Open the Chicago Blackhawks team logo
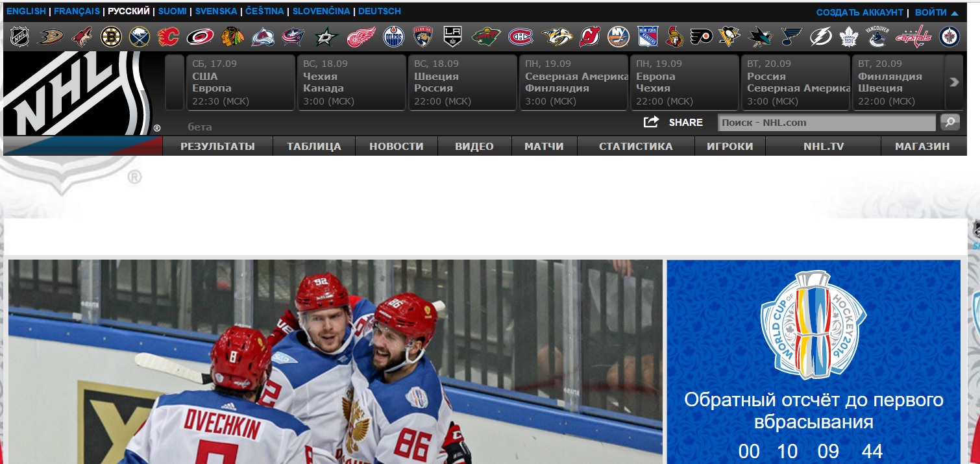980x464 pixels. (x=232, y=37)
